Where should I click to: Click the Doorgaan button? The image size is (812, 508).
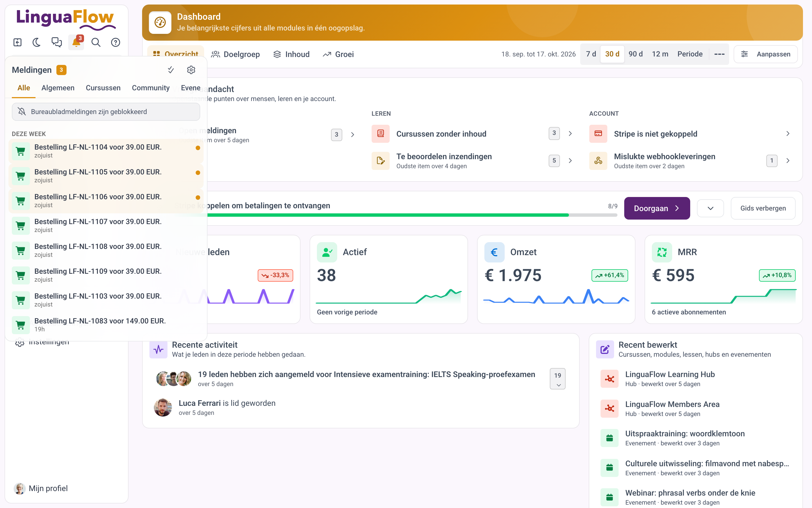(x=657, y=208)
